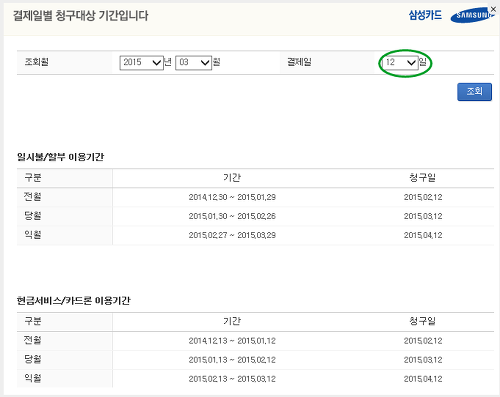
Task: Click period 2014.12.13 ~ 2015.01.12
Action: click(232, 341)
